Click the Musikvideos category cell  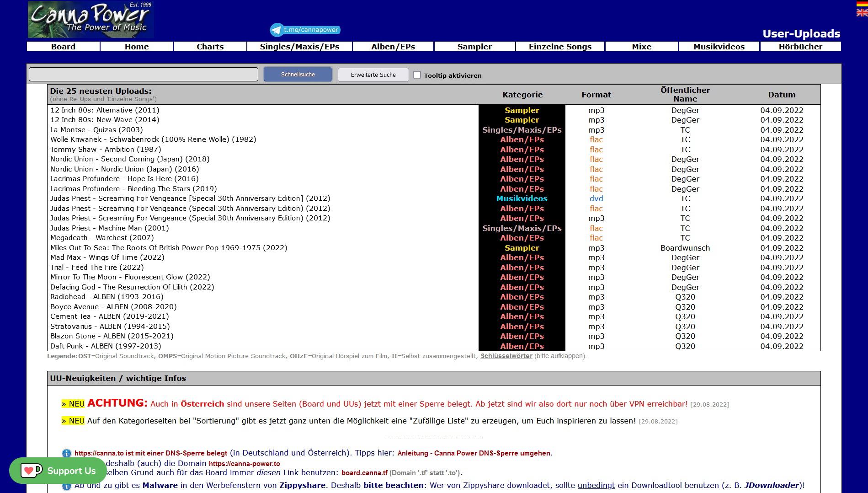click(522, 198)
